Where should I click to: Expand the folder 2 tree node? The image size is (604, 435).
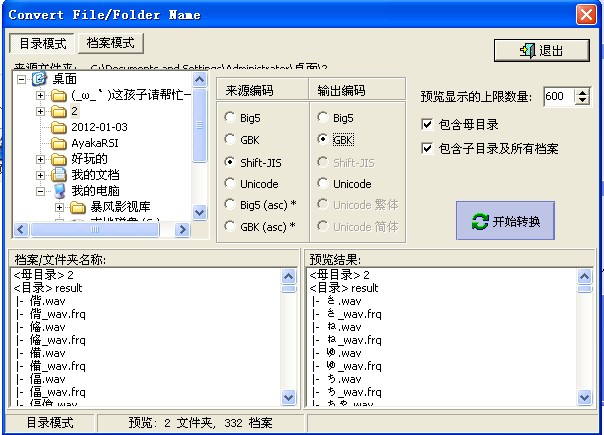(40, 111)
